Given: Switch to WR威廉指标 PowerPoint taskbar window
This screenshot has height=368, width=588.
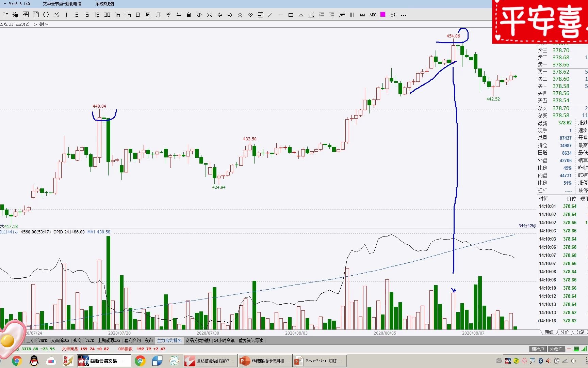Looking at the screenshot, I should point(265,361).
